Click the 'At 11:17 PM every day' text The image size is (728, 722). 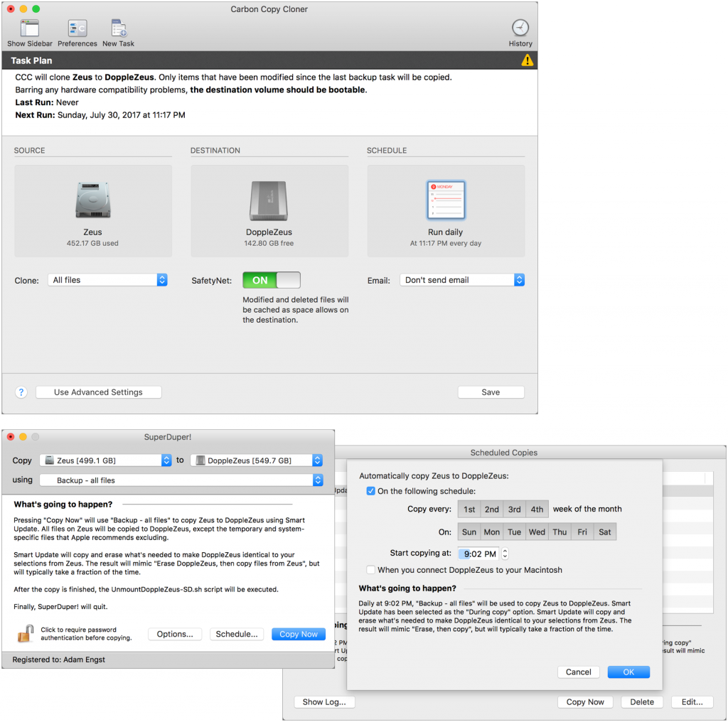[446, 243]
